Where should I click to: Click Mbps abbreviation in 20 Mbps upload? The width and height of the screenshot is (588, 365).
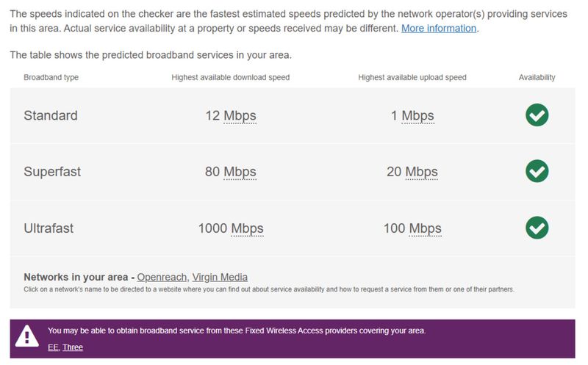(x=421, y=173)
